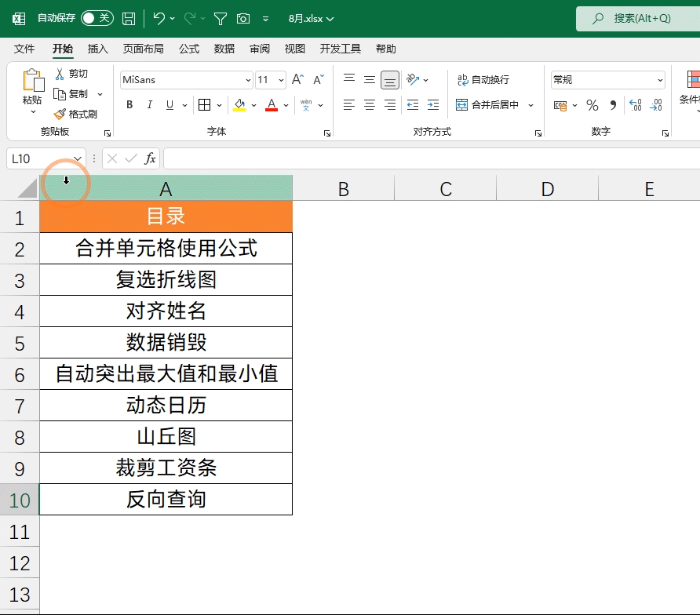700x615 pixels.
Task: Toggle the AutoSave (自动保存) switch
Action: (97, 18)
